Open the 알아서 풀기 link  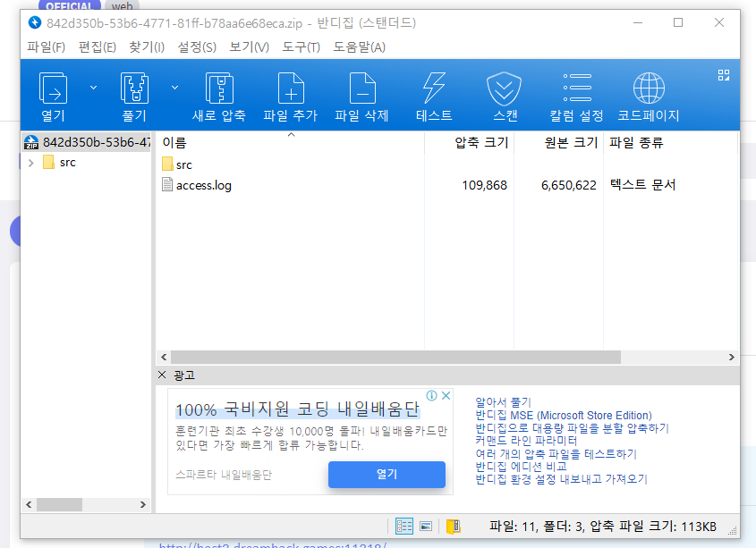[x=503, y=402]
